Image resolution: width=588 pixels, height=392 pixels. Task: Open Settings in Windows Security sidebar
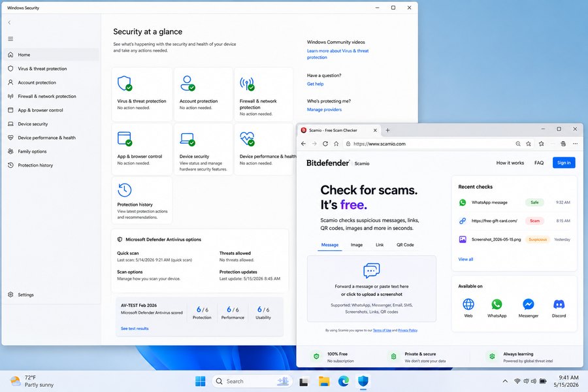(51, 295)
